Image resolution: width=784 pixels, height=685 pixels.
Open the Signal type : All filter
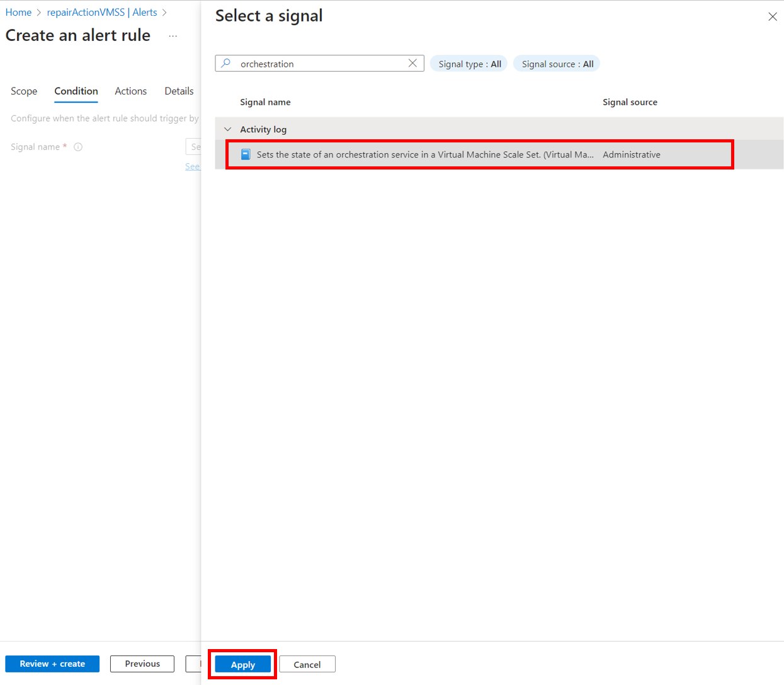469,63
